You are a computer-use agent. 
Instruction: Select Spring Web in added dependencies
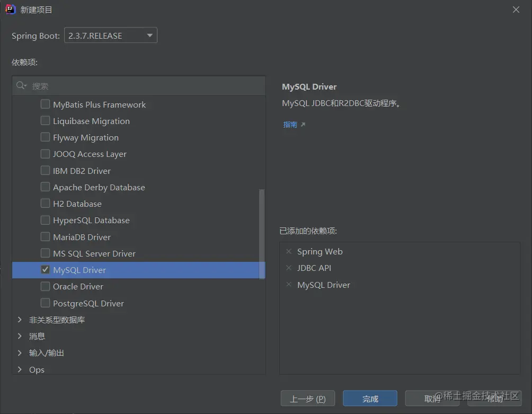tap(320, 251)
